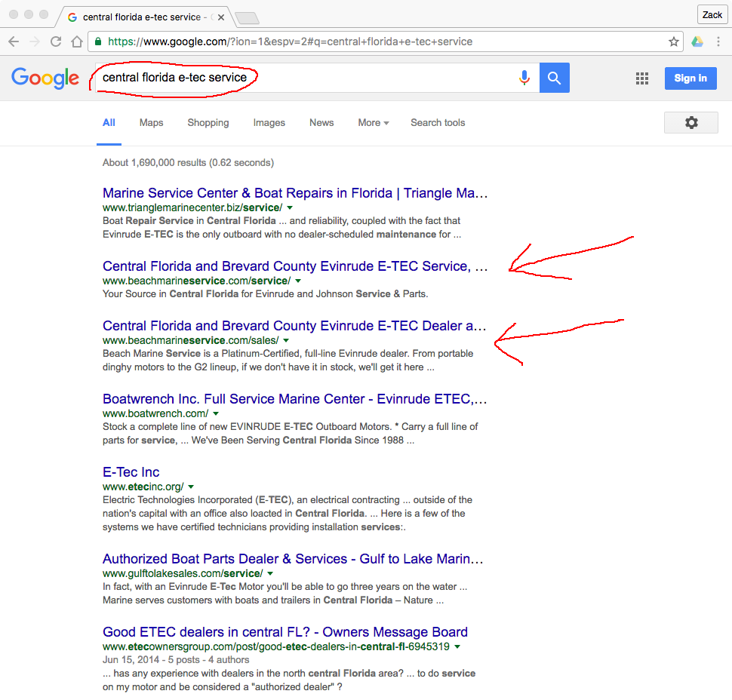Image resolution: width=732 pixels, height=700 pixels.
Task: Expand arrow beside gulftolakesales.com URL
Action: point(270,574)
